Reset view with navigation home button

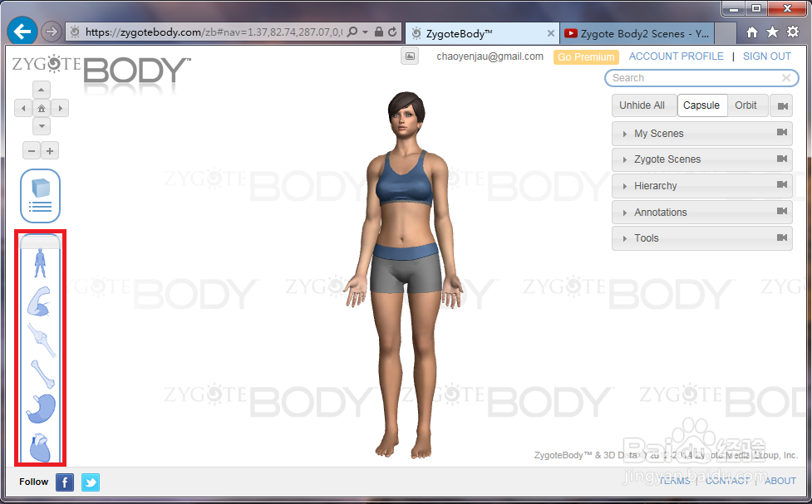(42, 108)
